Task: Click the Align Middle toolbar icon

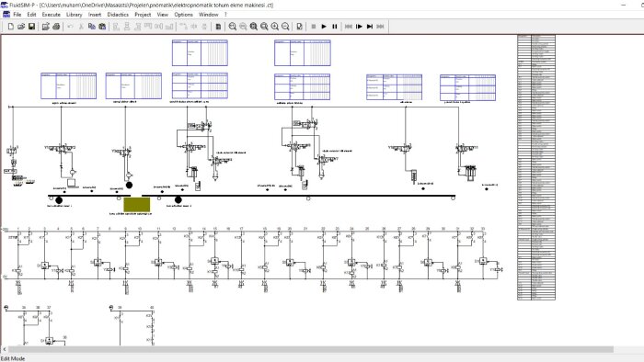Action: coord(159,27)
